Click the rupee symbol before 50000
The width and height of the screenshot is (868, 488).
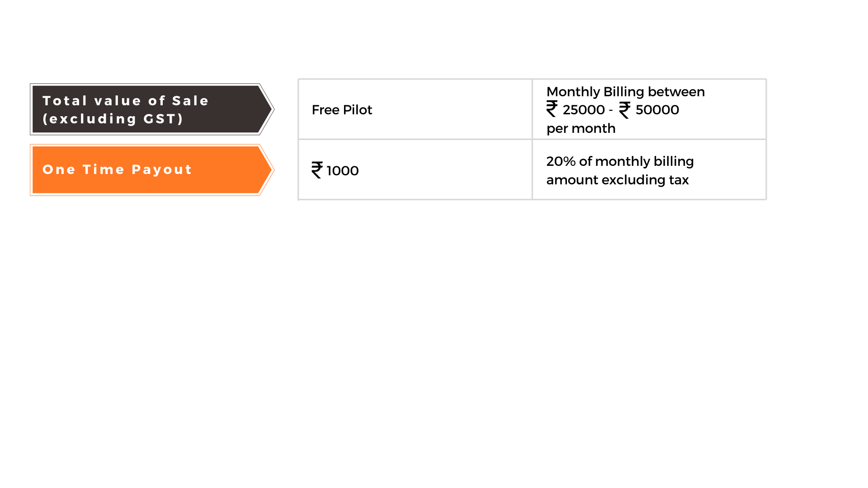click(625, 110)
